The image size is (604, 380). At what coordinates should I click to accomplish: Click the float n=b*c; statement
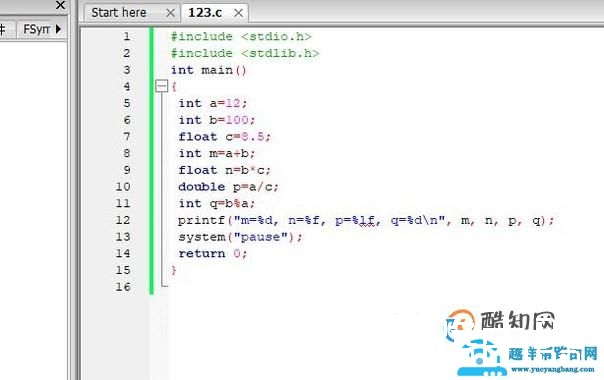[x=225, y=170]
